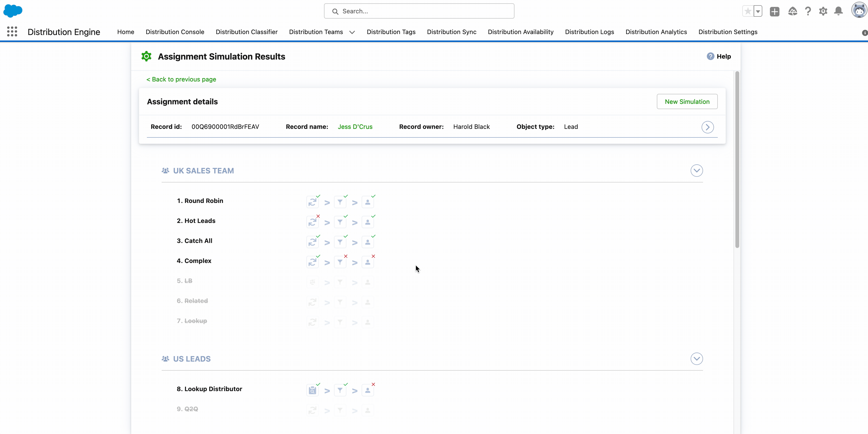868x434 pixels.
Task: Go to the Home tab
Action: 126,32
